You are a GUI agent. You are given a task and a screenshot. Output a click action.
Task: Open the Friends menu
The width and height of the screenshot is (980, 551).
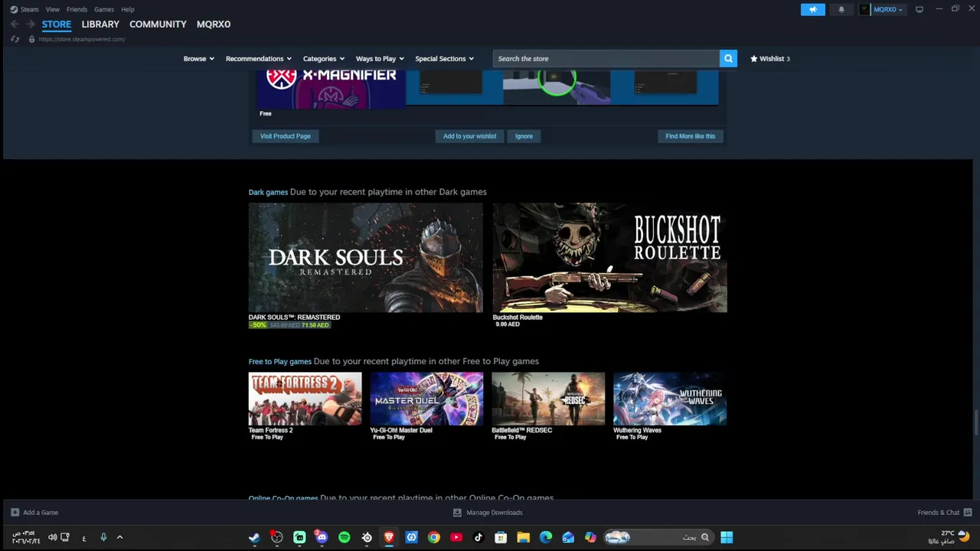77,9
